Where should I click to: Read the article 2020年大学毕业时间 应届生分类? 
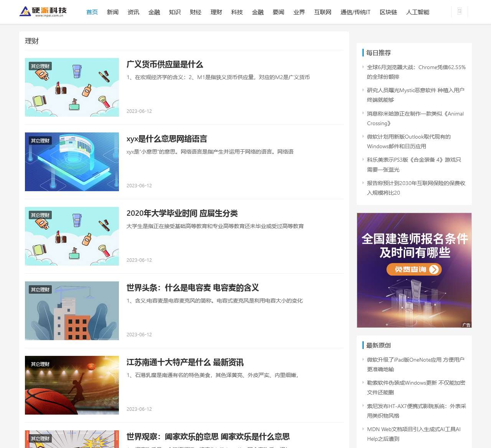point(182,213)
